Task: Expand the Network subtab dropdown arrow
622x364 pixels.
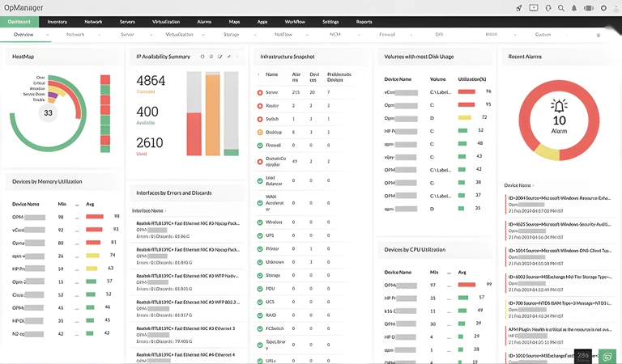Action: (x=99, y=35)
